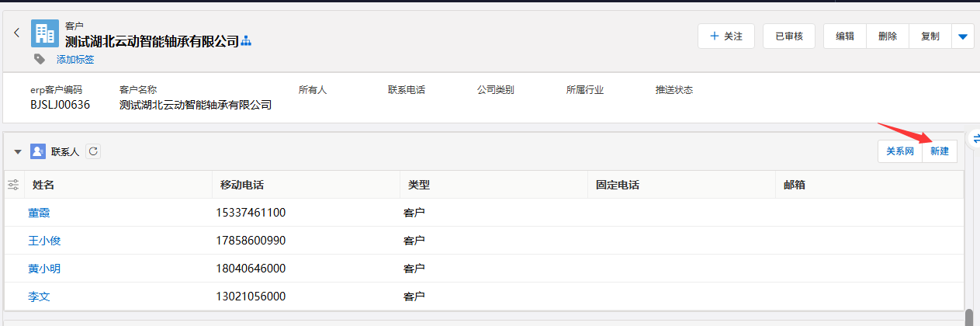Collapse the 联系人 section triangle

(18, 151)
